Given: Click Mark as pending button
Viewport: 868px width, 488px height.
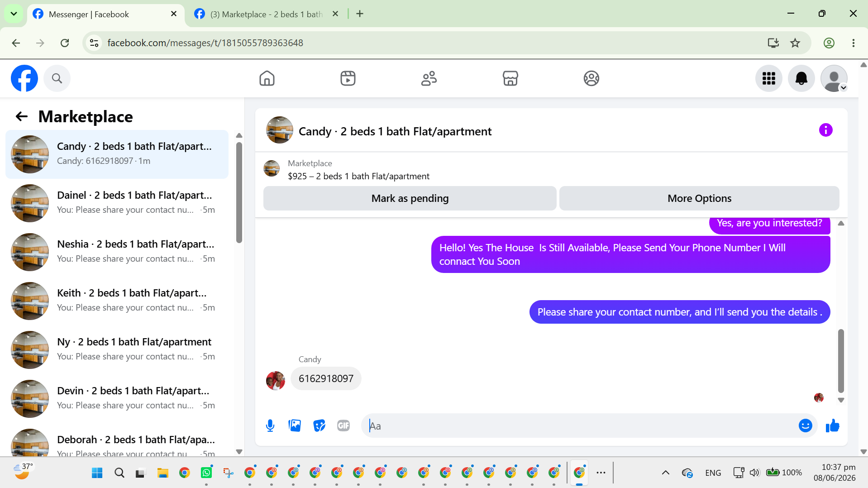Looking at the screenshot, I should 410,198.
